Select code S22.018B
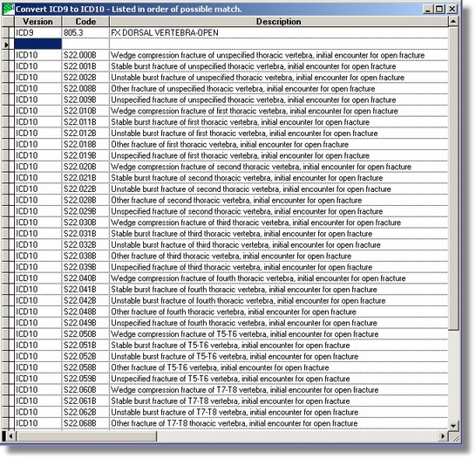The image size is (476, 459). pos(85,144)
